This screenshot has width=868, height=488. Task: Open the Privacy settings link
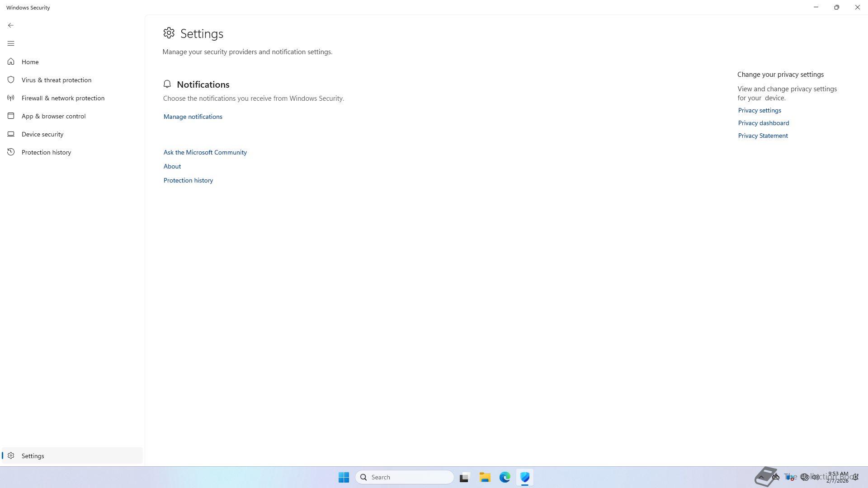759,110
